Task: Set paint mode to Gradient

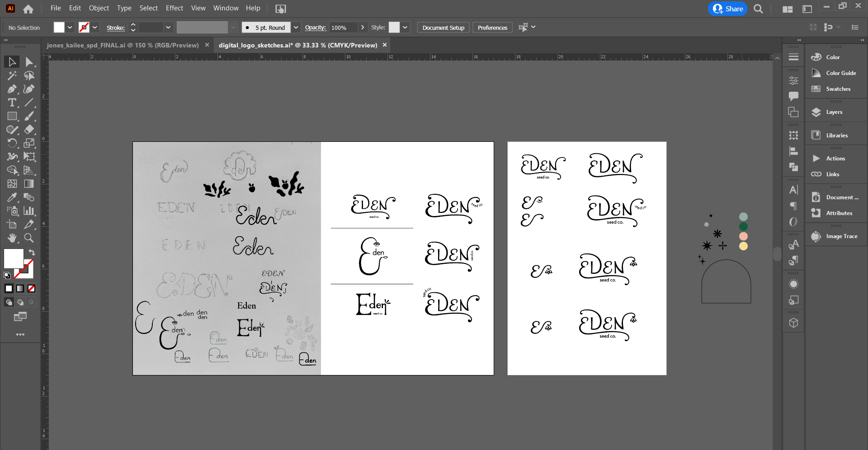Action: coord(20,288)
